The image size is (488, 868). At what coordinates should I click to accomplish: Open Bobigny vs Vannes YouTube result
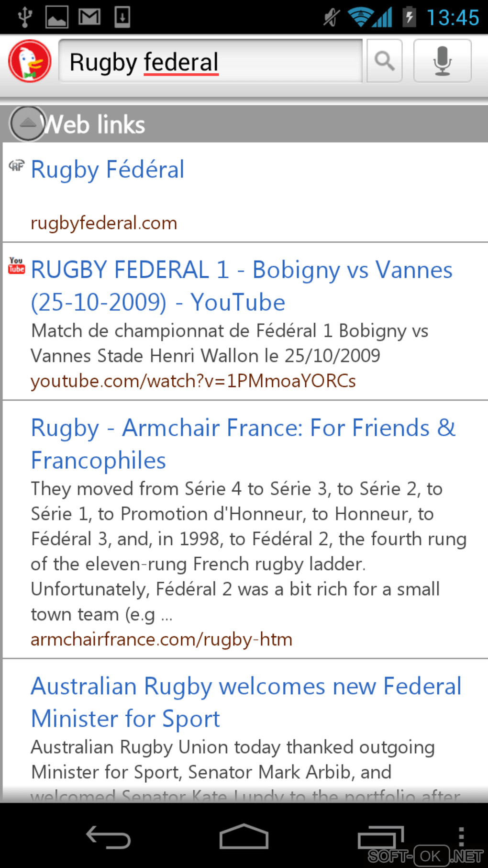242,286
